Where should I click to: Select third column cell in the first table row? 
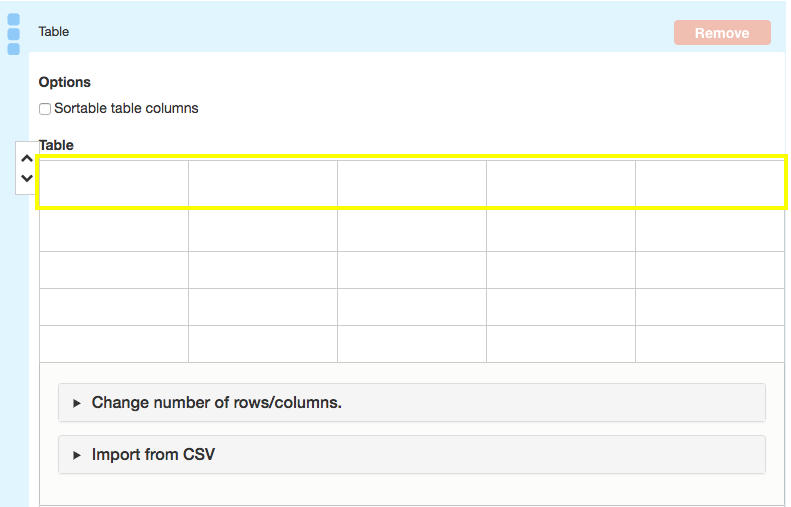[412, 183]
